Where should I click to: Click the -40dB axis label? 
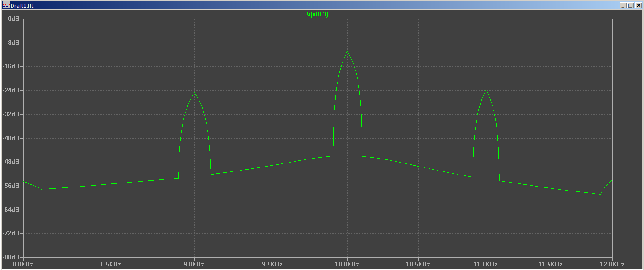12,138
